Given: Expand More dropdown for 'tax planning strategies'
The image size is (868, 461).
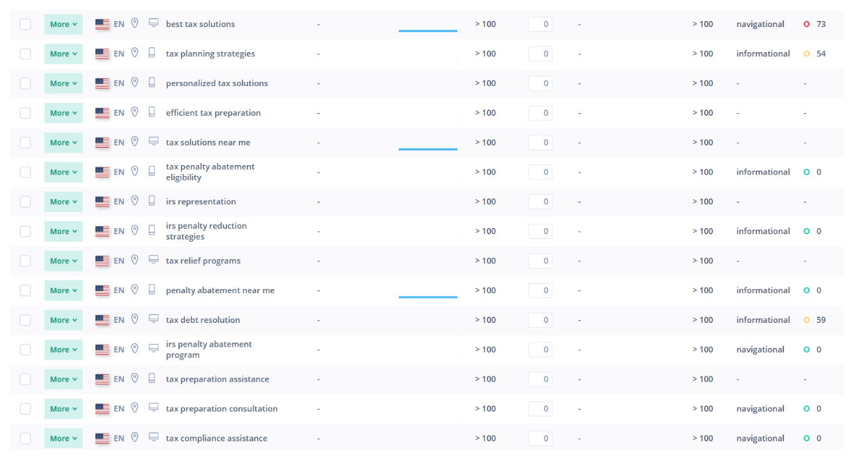Looking at the screenshot, I should tap(64, 54).
